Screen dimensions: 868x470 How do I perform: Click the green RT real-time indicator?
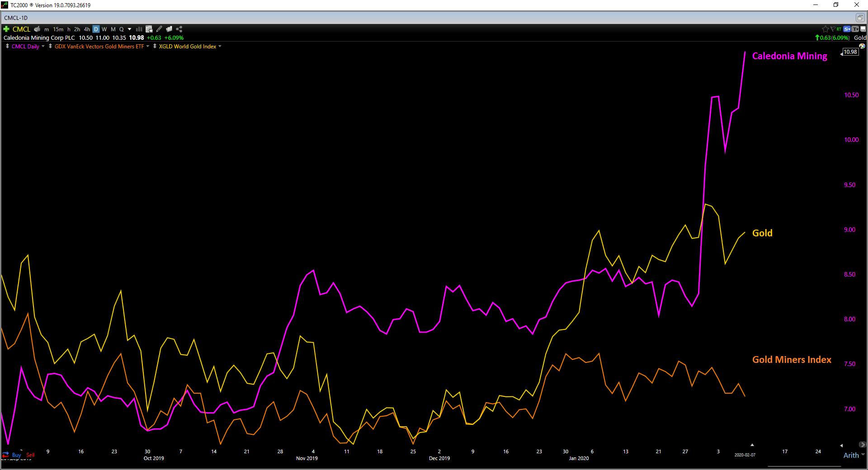coord(839,29)
